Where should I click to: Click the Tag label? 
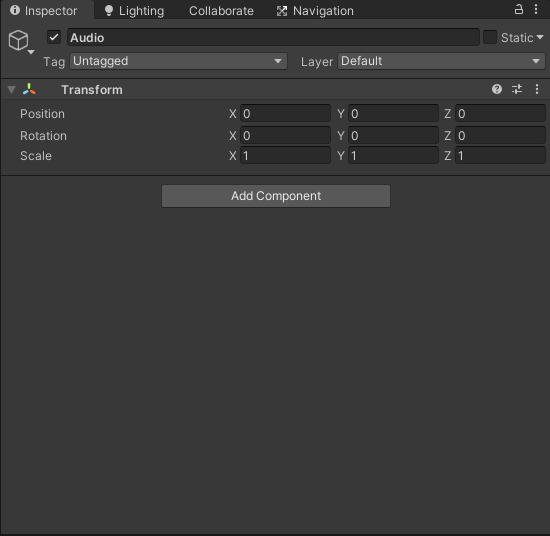tap(54, 62)
